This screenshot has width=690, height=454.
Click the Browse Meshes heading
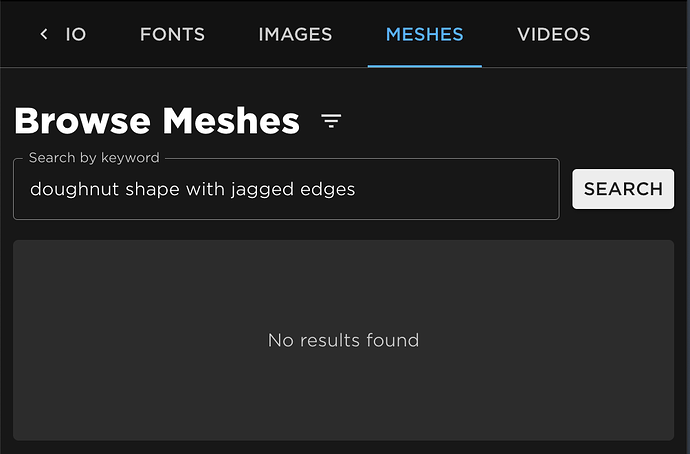(157, 122)
